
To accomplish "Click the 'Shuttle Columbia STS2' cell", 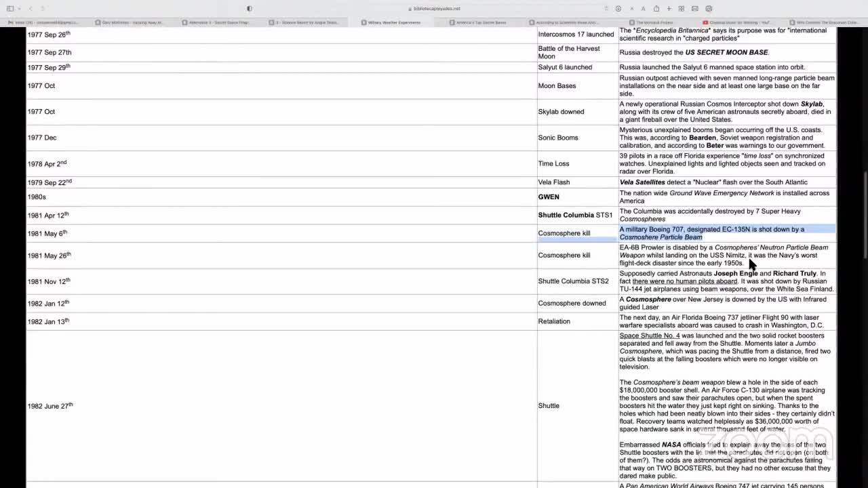I will click(578, 281).
